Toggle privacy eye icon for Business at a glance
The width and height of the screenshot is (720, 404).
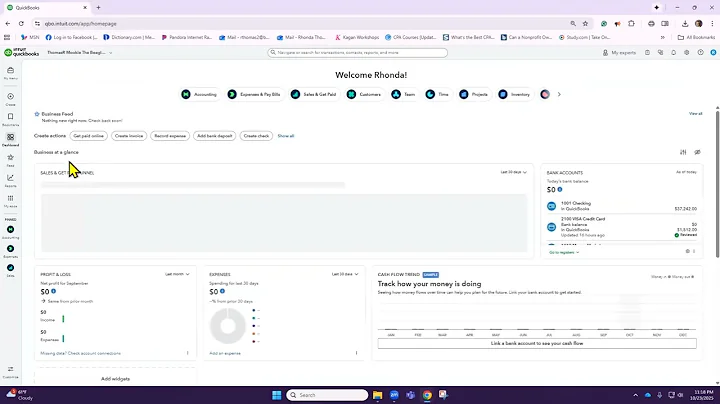point(698,152)
